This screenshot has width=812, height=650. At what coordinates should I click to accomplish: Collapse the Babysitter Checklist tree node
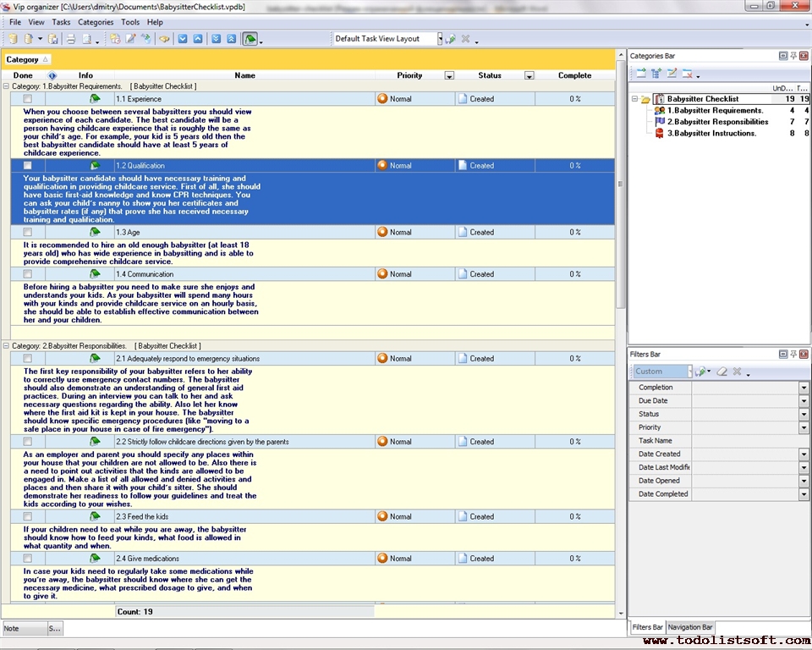pos(634,99)
